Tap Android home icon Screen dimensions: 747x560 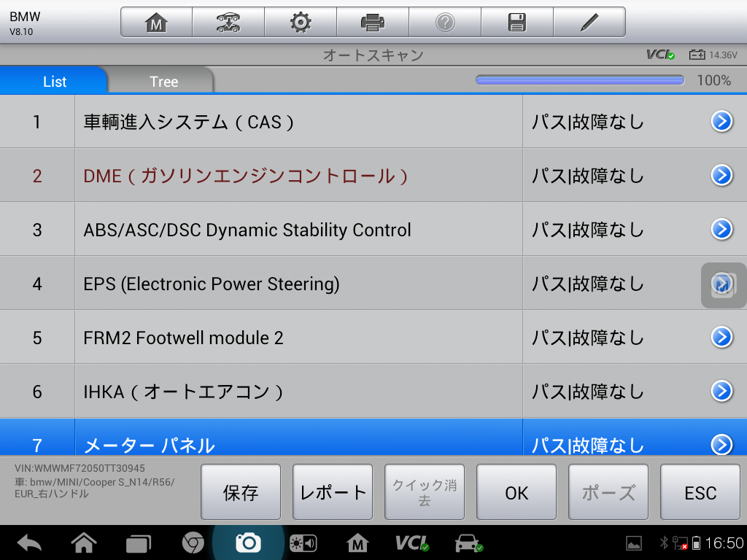pos(83,542)
